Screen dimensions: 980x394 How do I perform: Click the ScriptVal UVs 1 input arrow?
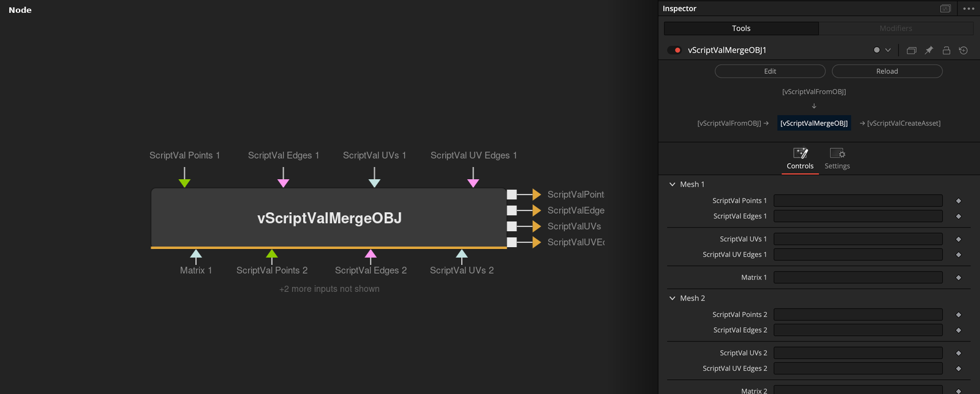click(x=374, y=182)
